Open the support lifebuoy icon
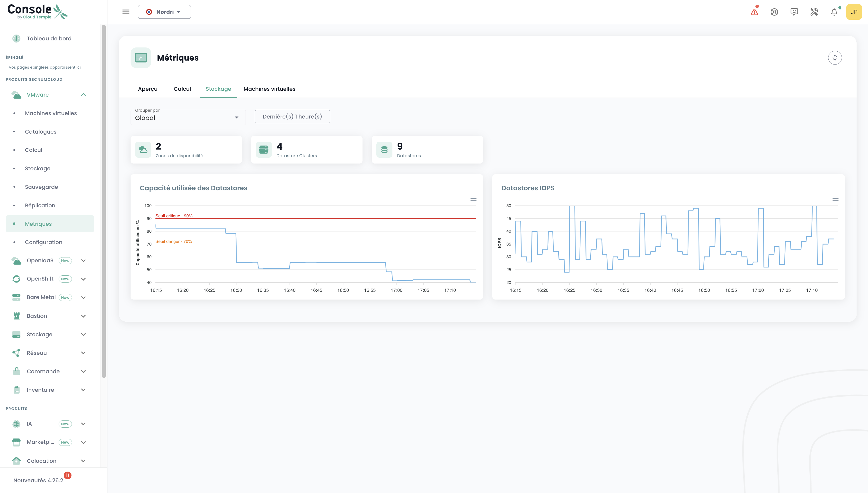Viewport: 868px width, 493px height. tap(774, 12)
